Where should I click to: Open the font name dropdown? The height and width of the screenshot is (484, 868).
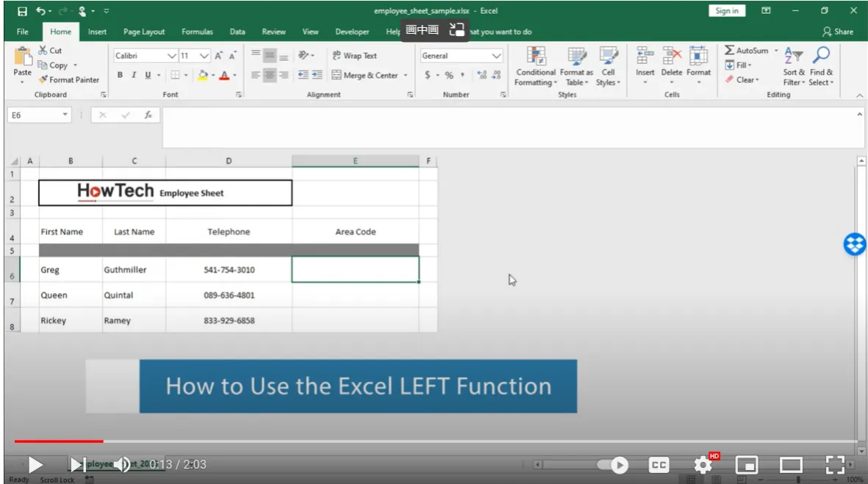pos(171,56)
